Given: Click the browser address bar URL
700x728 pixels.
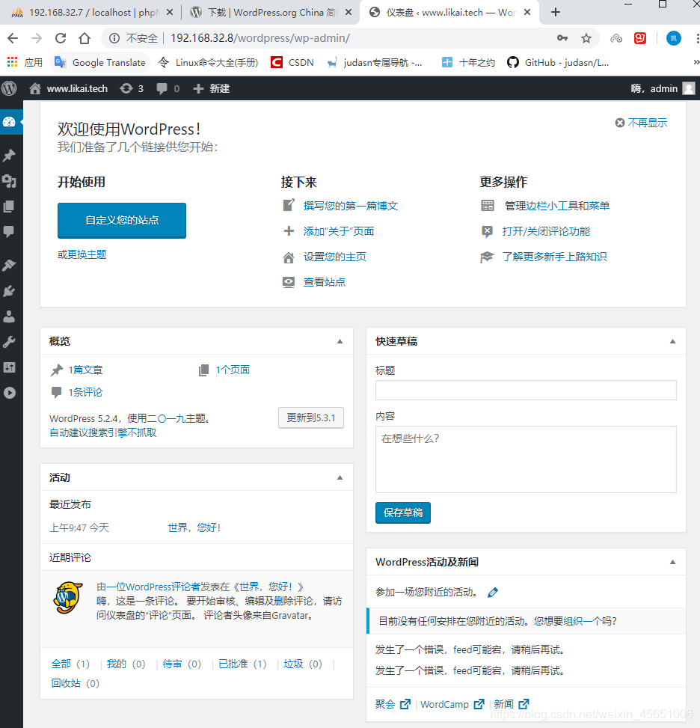Looking at the screenshot, I should [260, 38].
